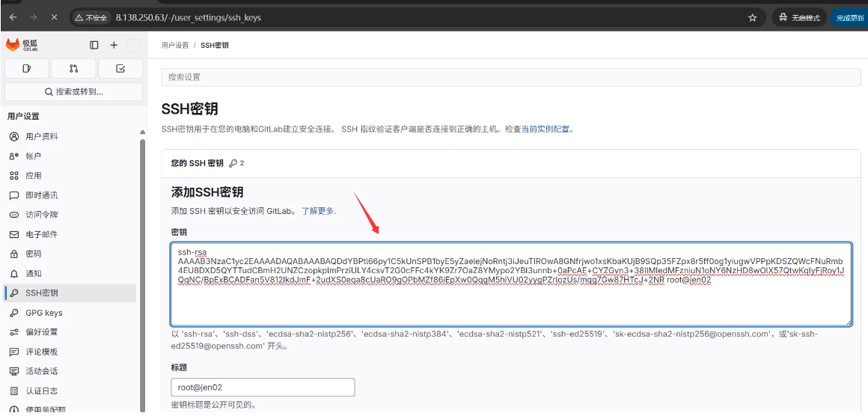Click the 活动会话 monitor icon

point(14,371)
